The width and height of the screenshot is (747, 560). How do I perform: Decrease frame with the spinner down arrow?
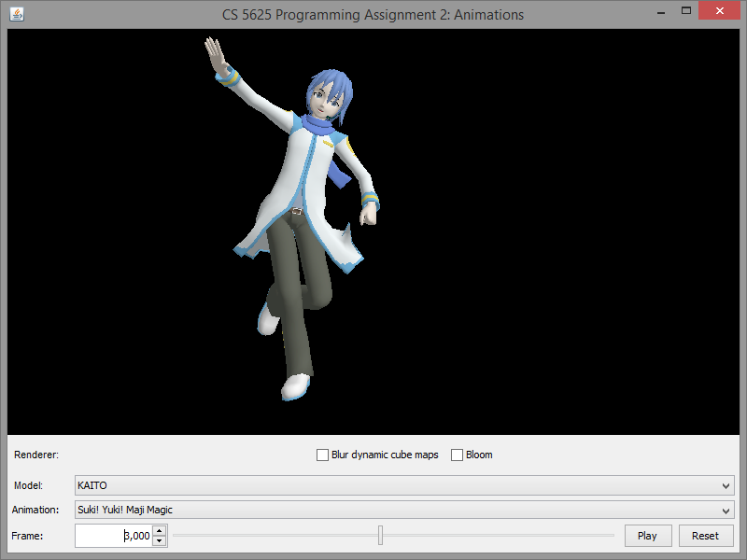point(159,541)
